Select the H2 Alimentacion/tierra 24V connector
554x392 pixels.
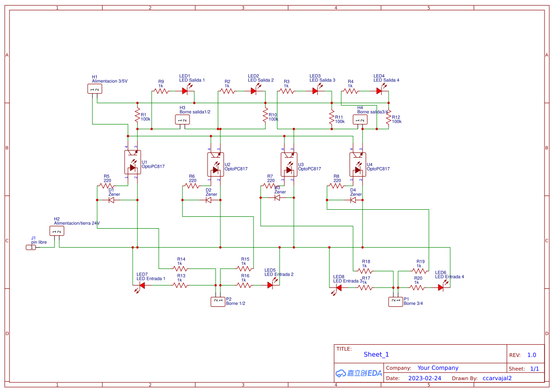[57, 231]
